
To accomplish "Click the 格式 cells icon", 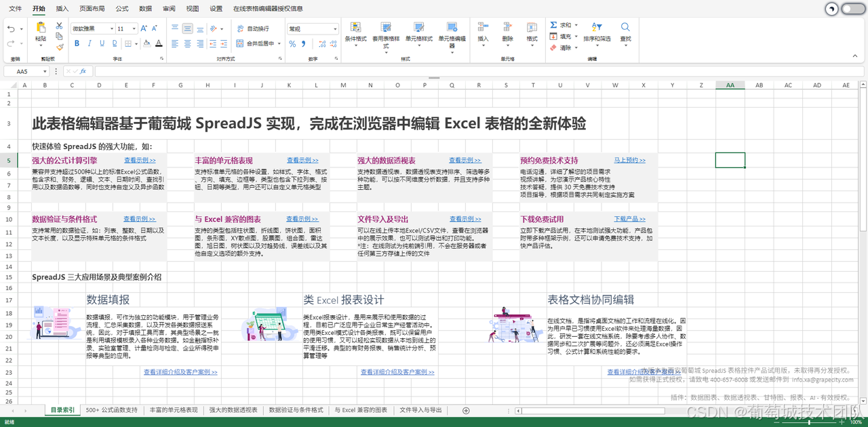I will click(532, 27).
